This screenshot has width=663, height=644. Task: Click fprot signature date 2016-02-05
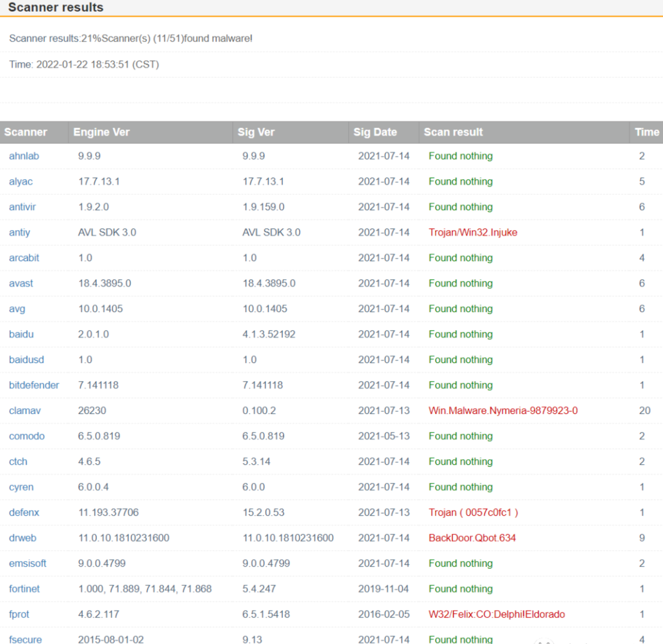point(384,615)
